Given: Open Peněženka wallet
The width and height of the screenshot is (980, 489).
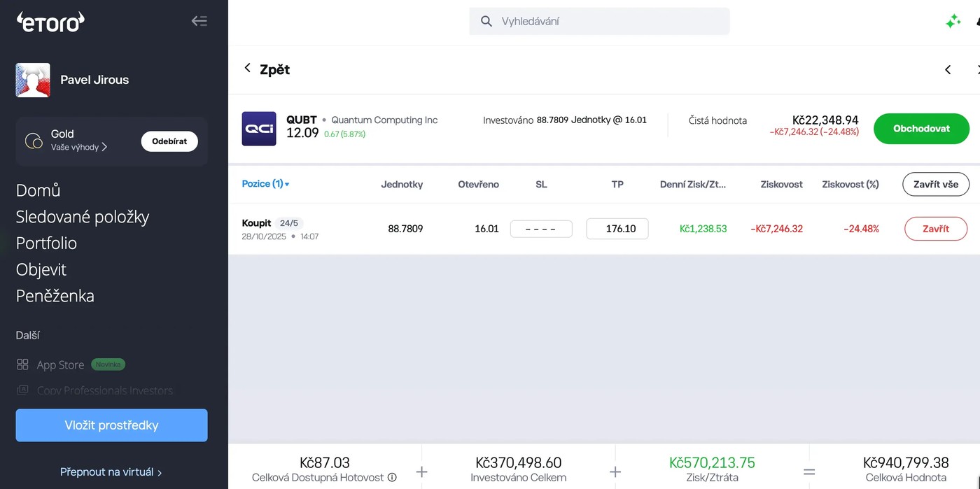Looking at the screenshot, I should click(x=55, y=296).
